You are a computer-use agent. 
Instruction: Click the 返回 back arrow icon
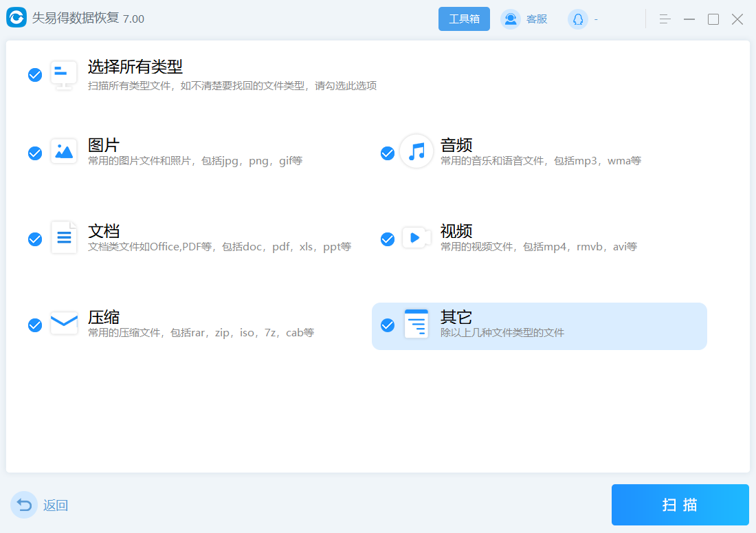point(23,505)
